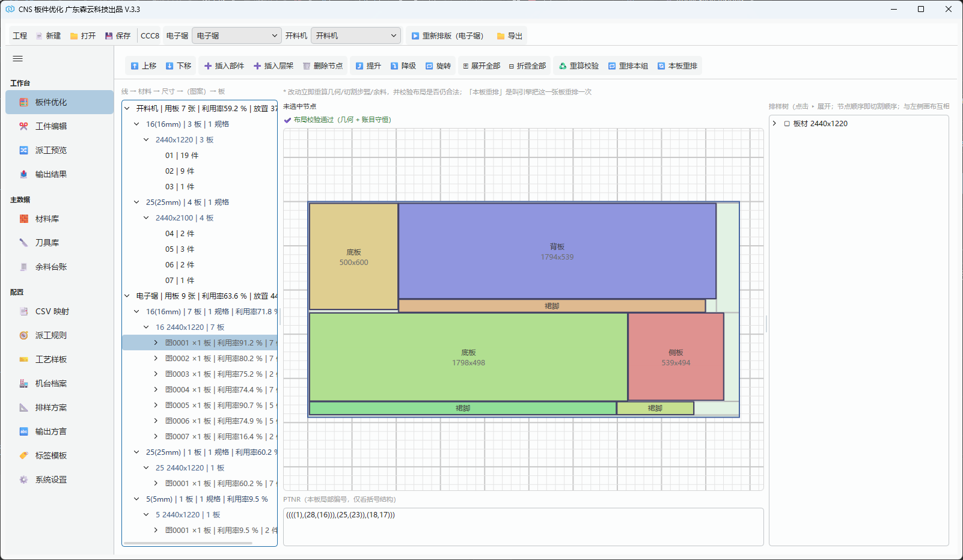This screenshot has width=963, height=560.
Task: Toggle 板材 2440x1220 checkbox in tree
Action: pyautogui.click(x=787, y=124)
